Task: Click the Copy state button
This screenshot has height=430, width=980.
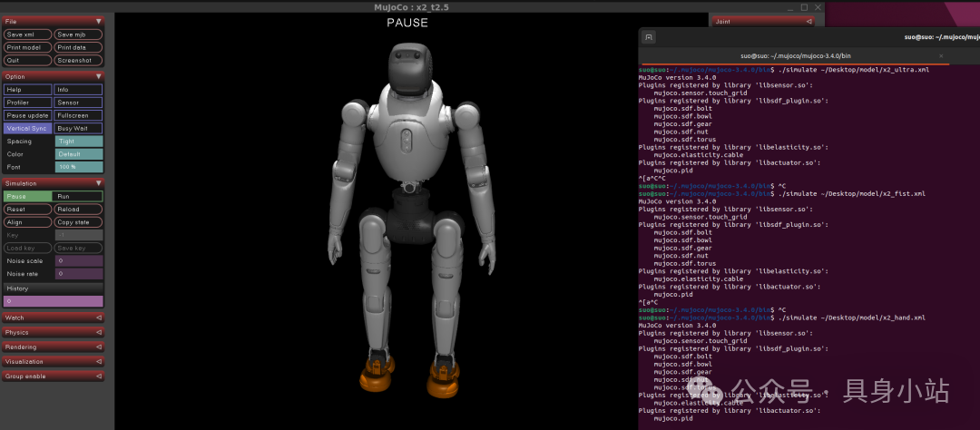Action: 78,222
